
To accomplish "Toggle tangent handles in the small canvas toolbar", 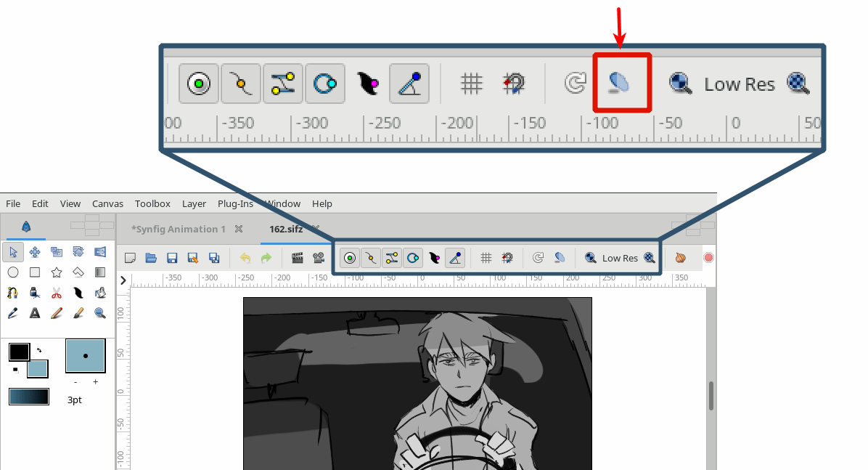I will click(391, 258).
